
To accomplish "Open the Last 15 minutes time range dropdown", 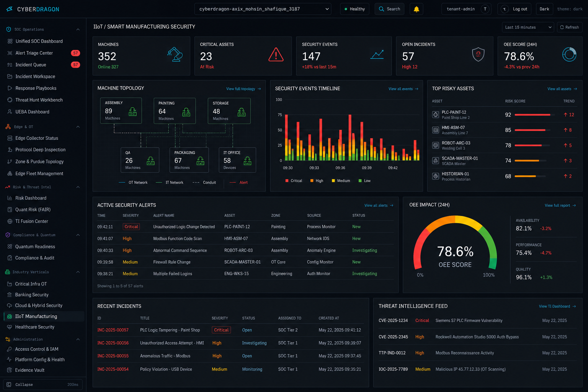I will click(528, 27).
